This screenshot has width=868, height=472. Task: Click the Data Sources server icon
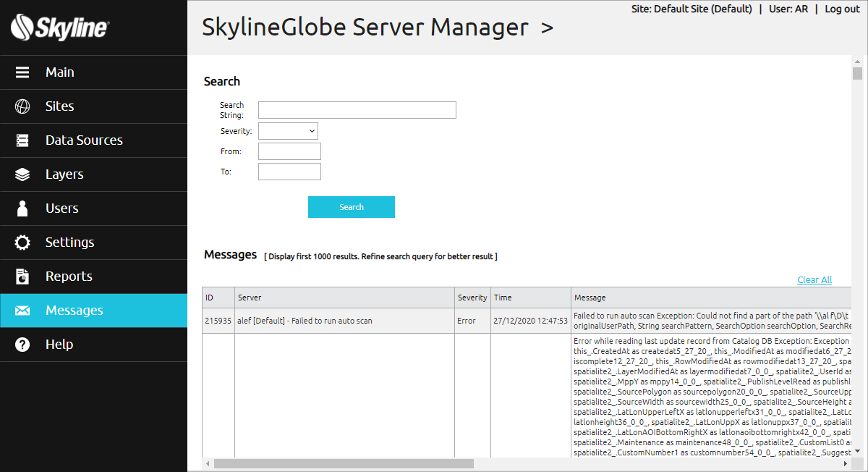click(22, 140)
